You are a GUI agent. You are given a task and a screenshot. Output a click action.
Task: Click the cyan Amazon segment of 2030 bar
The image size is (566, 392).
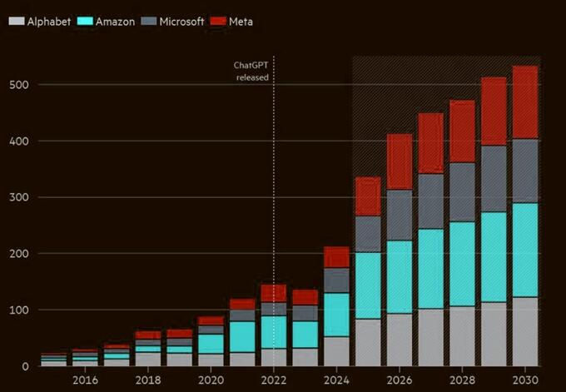pos(524,250)
